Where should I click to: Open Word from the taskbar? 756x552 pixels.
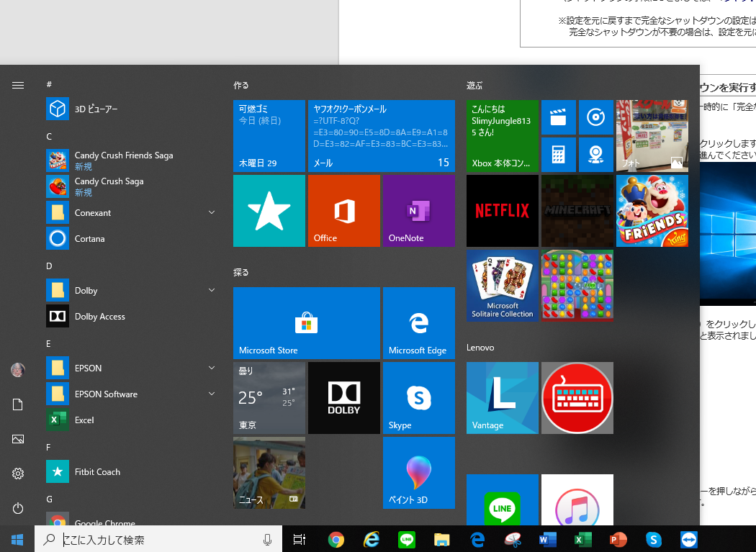[x=548, y=540]
